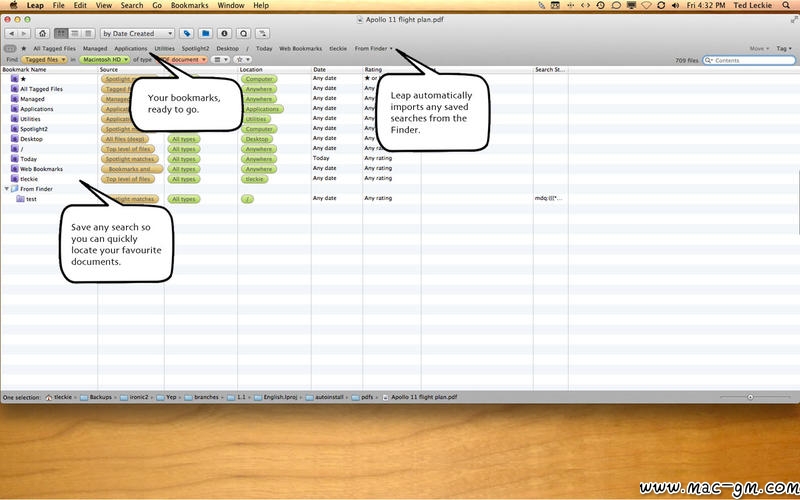Collapse the 'From Finder' tree group
The image size is (800, 500).
tap(7, 189)
